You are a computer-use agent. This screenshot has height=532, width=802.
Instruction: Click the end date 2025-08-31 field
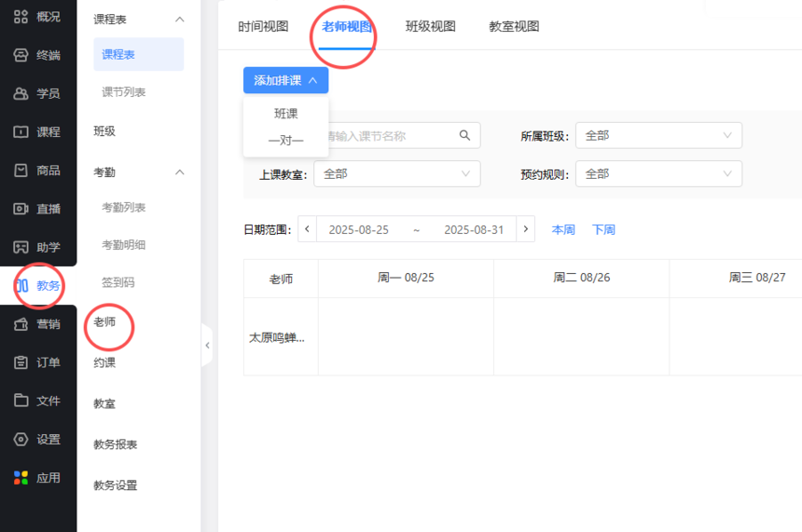(474, 229)
